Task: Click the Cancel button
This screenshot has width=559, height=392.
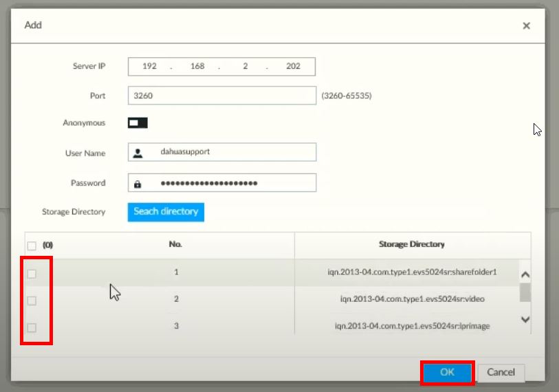Action: (x=501, y=372)
